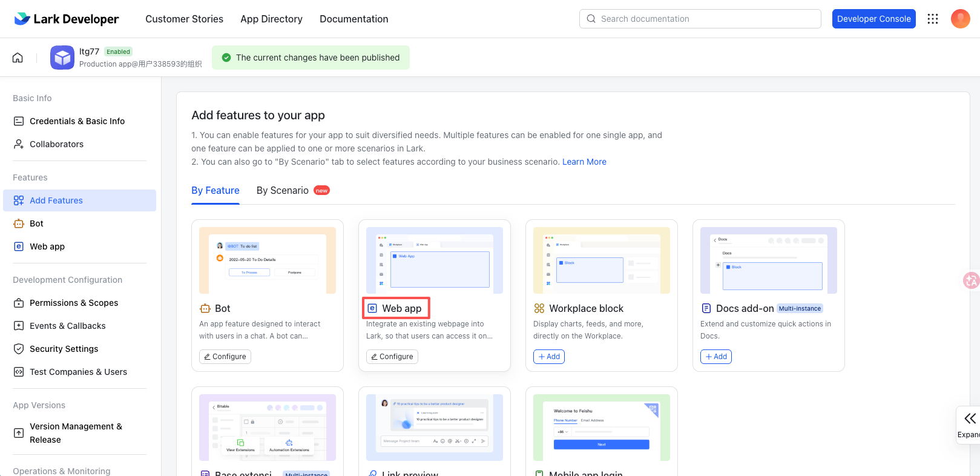Add the Workplace block feature
This screenshot has width=980, height=476.
(x=549, y=357)
